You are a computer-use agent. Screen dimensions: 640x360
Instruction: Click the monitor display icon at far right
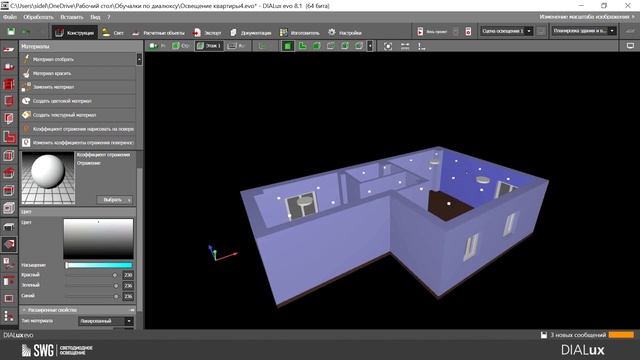coord(630,46)
